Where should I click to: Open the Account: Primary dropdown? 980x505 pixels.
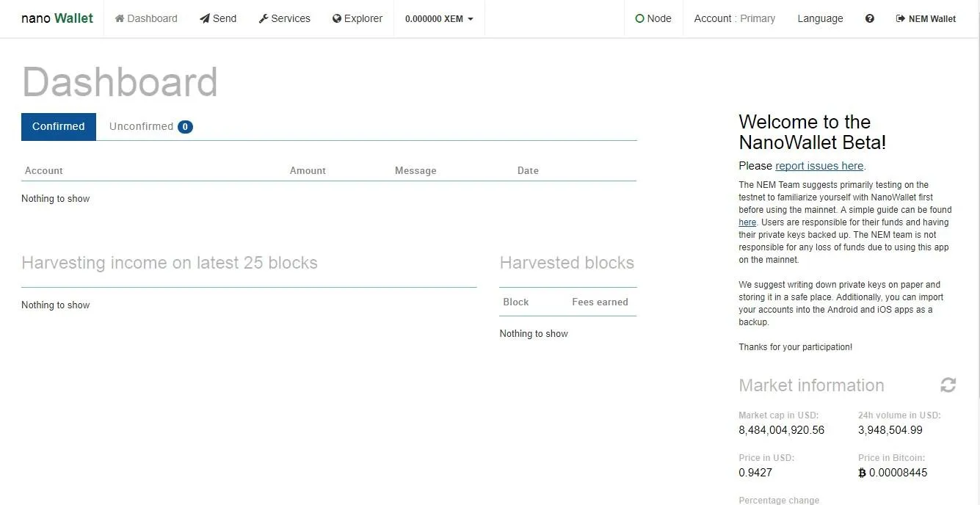(x=734, y=18)
